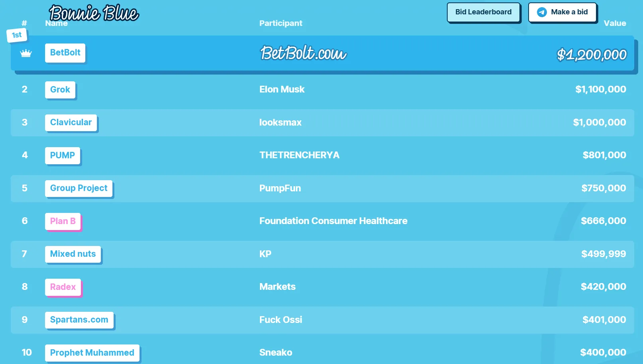
Task: Click rank number 10 beside Prophet Muhammed
Action: [27, 352]
